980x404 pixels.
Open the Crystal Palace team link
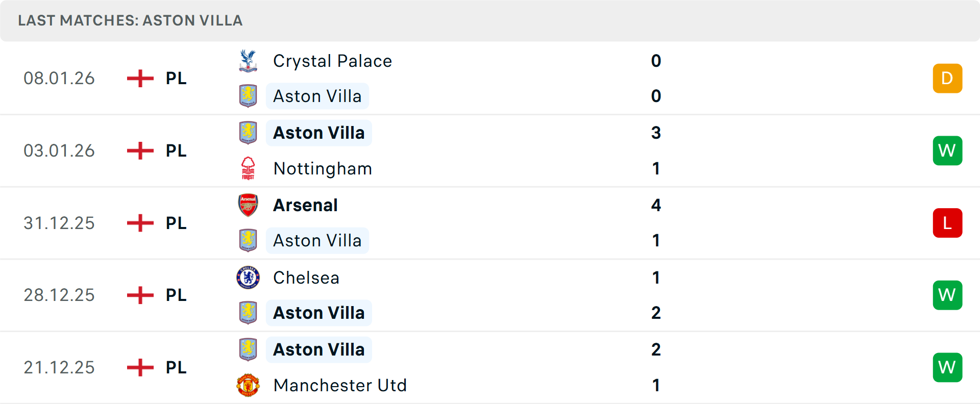click(x=332, y=61)
